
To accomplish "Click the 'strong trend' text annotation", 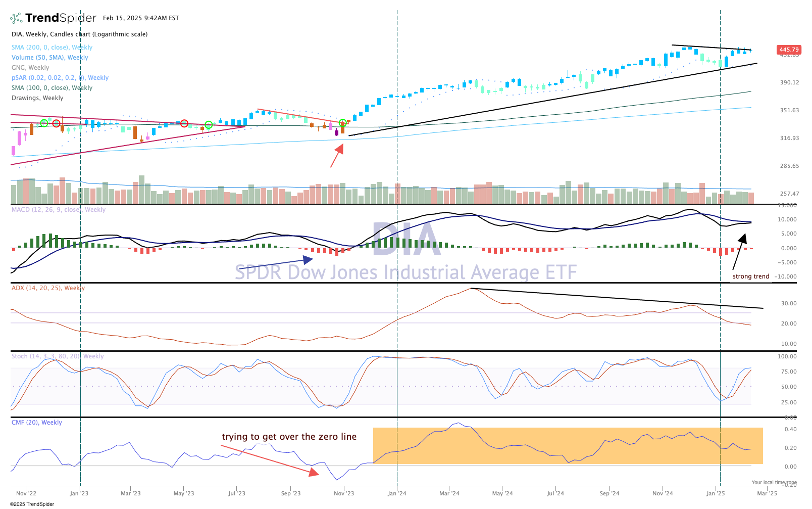I will coord(751,276).
